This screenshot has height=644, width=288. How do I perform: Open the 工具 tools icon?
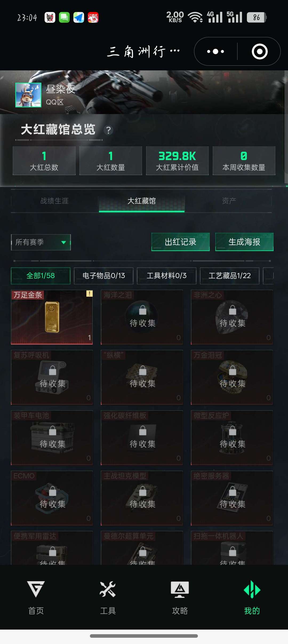pyautogui.click(x=108, y=589)
